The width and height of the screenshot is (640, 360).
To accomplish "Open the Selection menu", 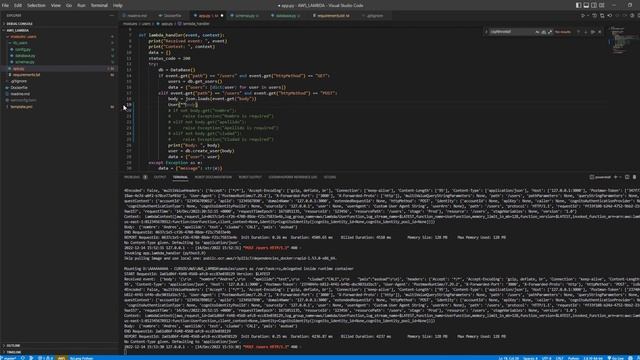I will point(36,5).
